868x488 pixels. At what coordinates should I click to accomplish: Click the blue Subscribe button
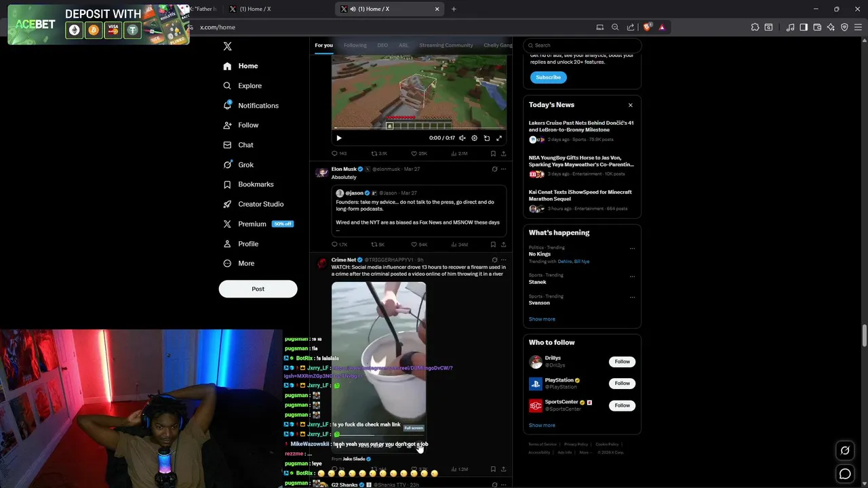click(548, 77)
